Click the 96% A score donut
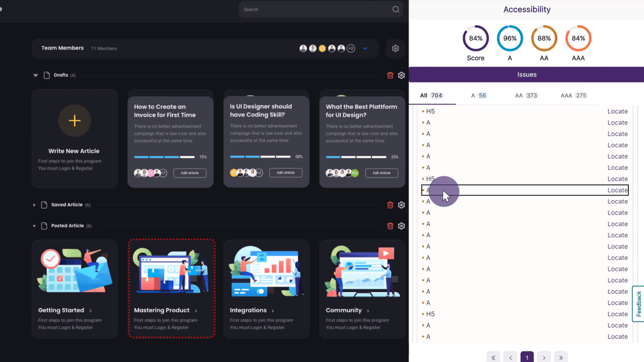 click(x=510, y=38)
